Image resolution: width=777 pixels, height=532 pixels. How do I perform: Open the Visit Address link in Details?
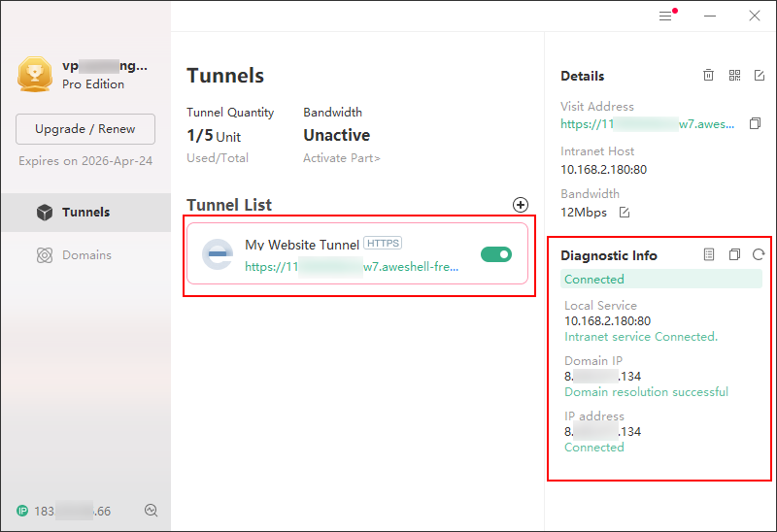tap(647, 124)
